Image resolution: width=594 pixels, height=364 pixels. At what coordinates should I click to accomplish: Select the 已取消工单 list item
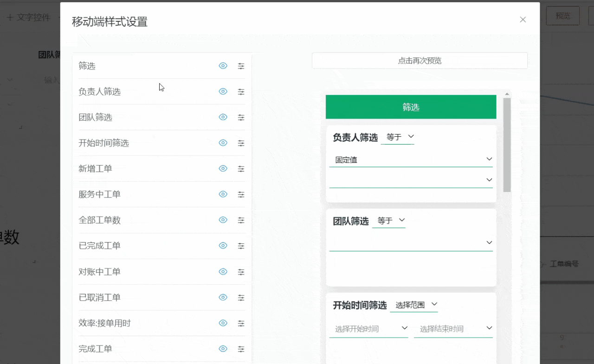point(162,298)
